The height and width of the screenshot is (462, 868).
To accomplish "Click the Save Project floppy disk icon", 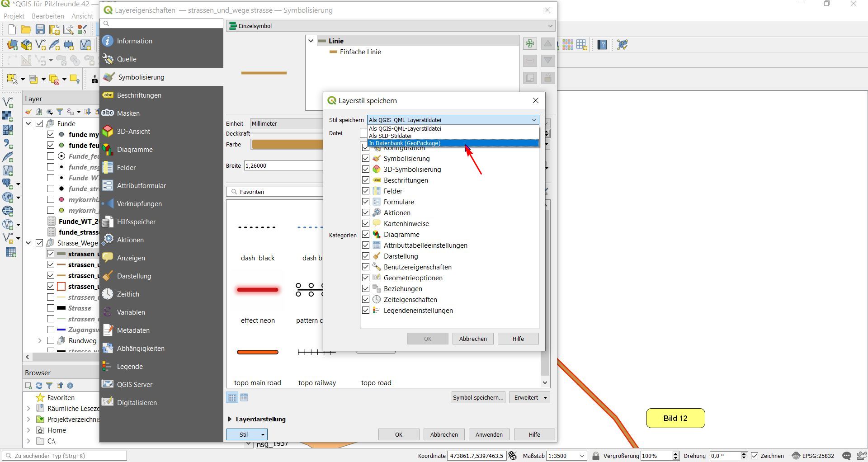I will click(40, 30).
